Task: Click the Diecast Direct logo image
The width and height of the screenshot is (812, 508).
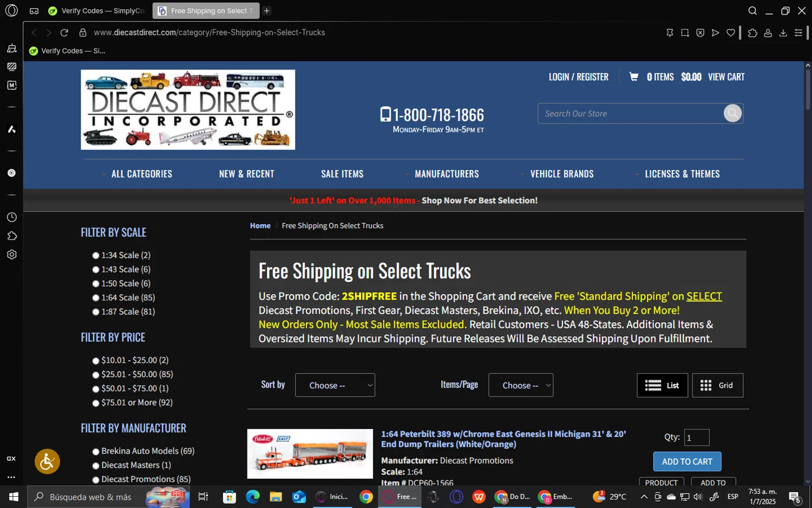Action: (x=188, y=109)
